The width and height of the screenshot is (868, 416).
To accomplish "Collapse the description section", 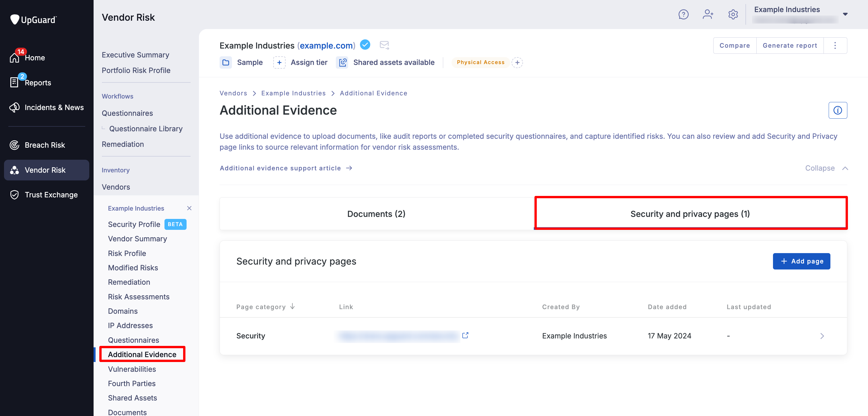I will 826,168.
